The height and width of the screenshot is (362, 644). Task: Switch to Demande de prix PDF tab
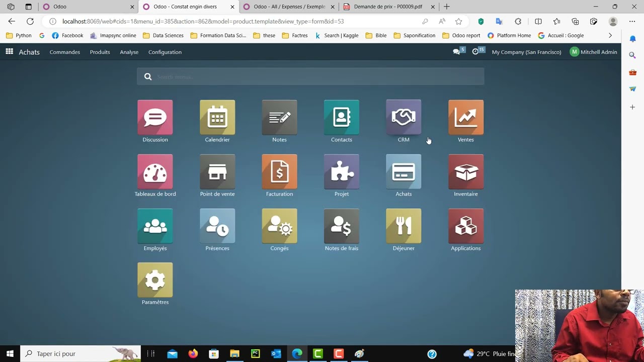[388, 7]
